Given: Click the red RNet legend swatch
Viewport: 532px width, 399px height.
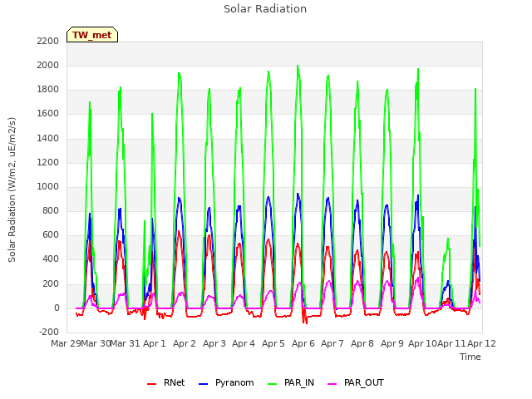Looking at the screenshot, I should pyautogui.click(x=151, y=384).
